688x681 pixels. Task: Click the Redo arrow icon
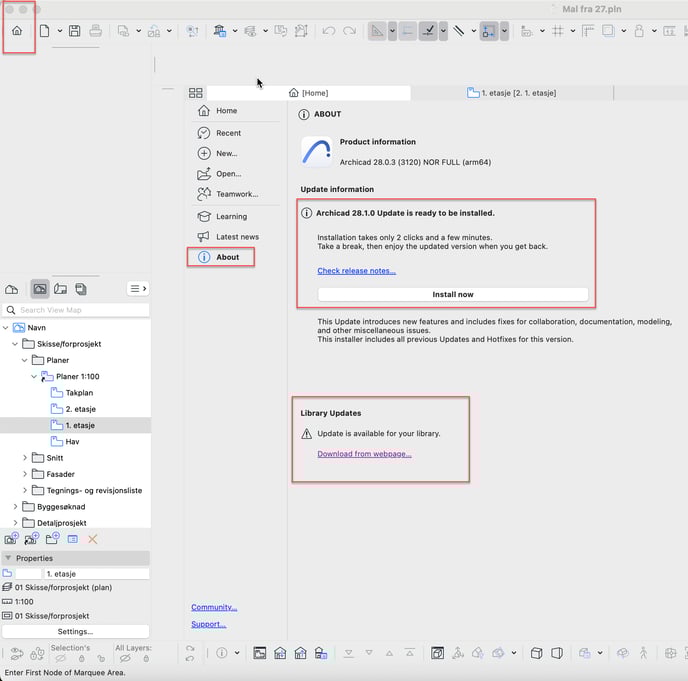coord(350,31)
